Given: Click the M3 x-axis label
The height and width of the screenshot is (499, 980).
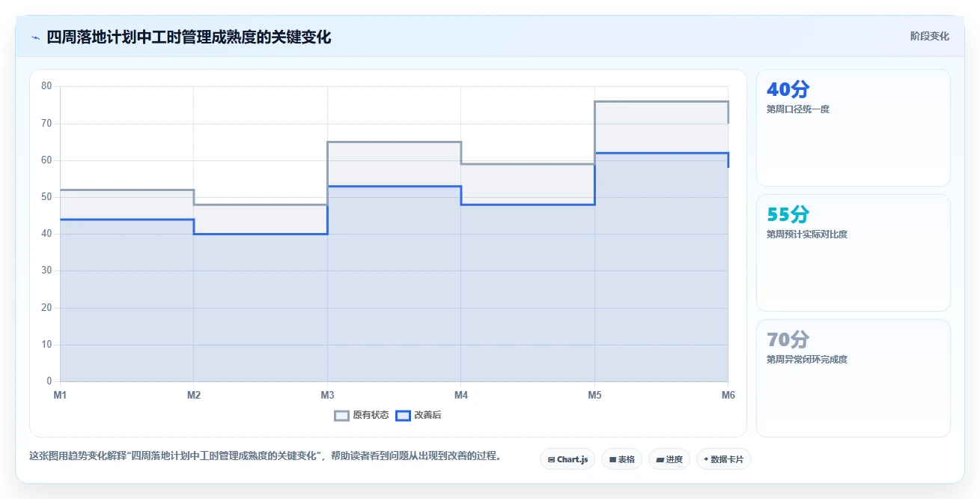Looking at the screenshot, I should coord(327,394).
